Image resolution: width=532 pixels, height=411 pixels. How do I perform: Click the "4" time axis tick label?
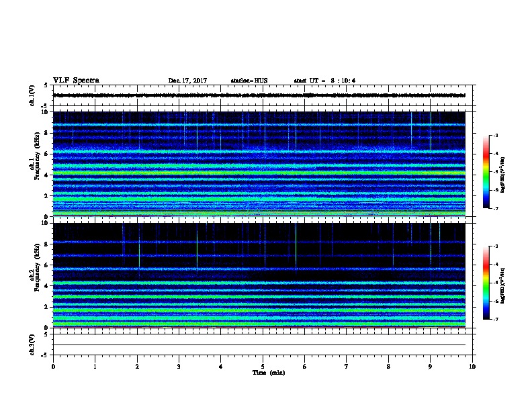(221, 366)
